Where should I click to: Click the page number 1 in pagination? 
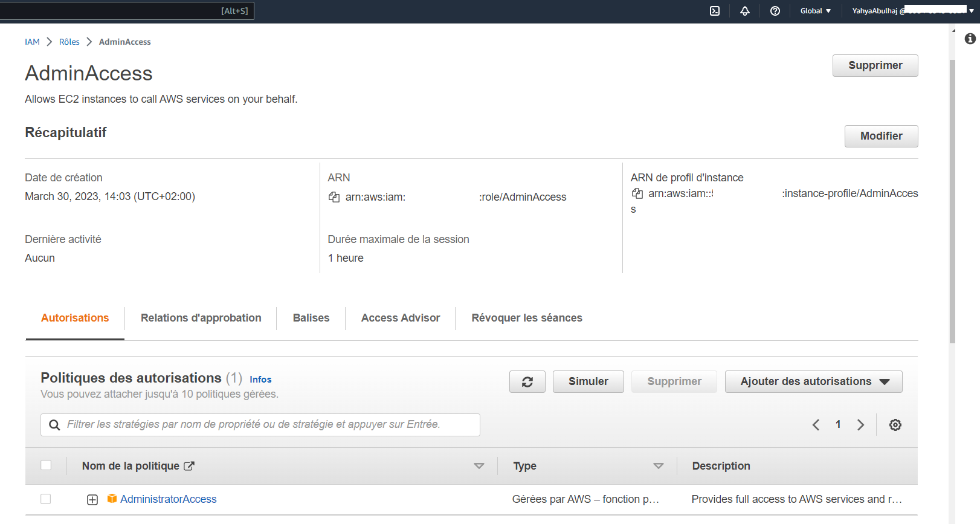(838, 425)
